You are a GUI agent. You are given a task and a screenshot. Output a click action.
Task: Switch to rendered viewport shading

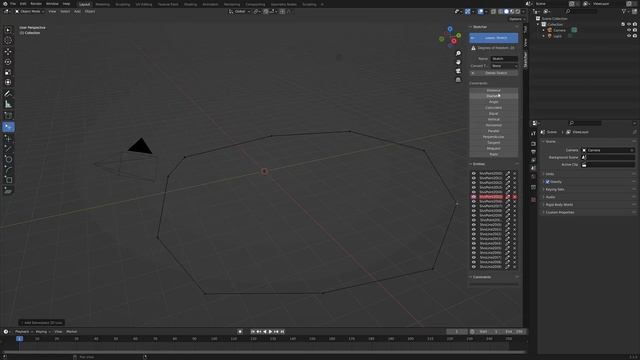click(x=518, y=11)
